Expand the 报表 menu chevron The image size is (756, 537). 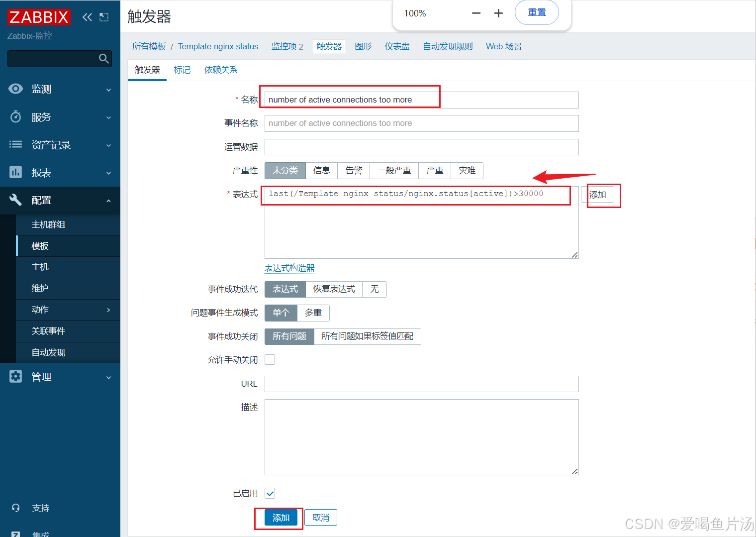coord(108,173)
